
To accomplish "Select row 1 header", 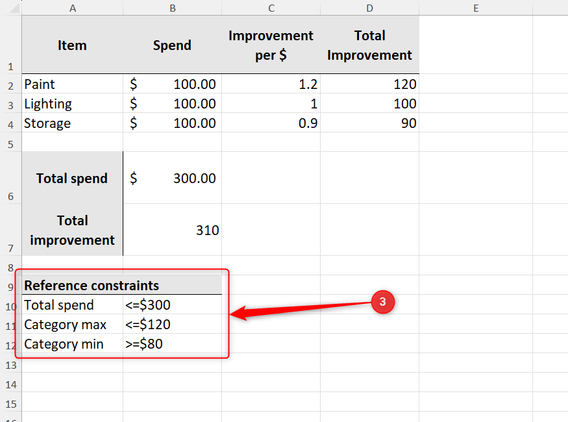I will coord(11,45).
